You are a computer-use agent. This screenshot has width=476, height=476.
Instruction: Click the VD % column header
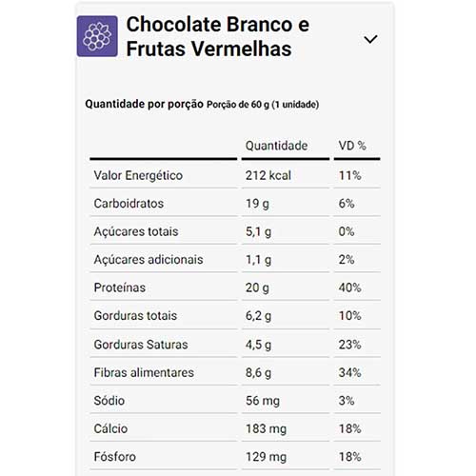[x=352, y=146]
